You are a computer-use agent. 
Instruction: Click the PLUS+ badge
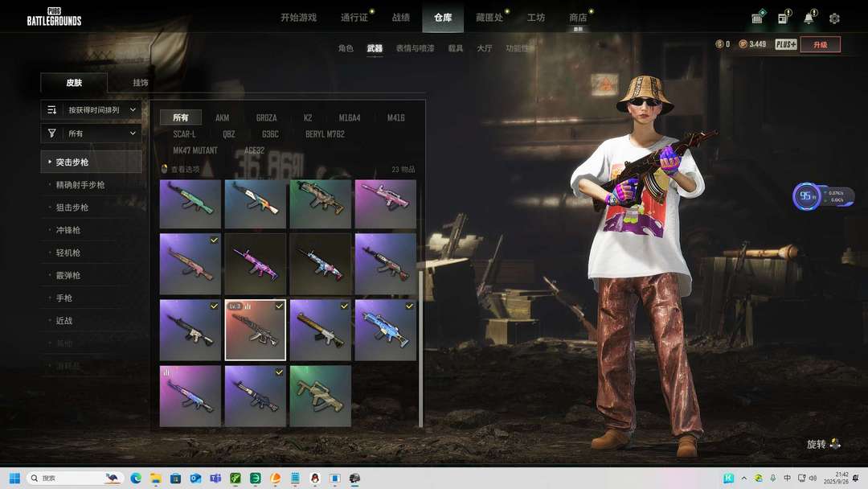[x=785, y=44]
